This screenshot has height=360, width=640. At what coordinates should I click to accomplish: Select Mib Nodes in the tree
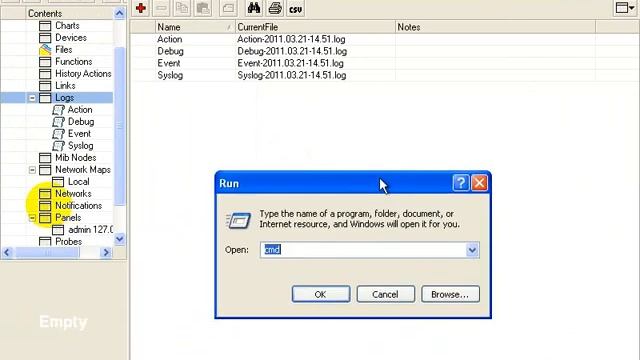point(76,158)
